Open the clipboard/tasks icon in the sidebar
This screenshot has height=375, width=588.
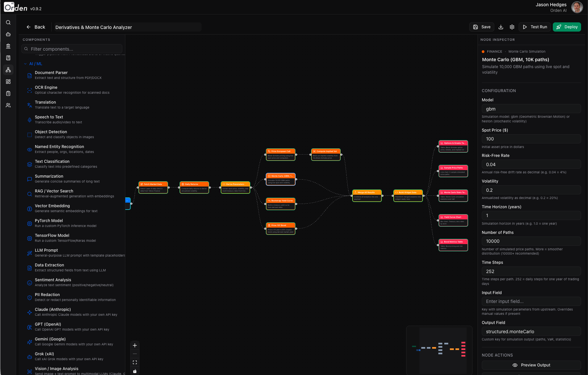click(x=8, y=93)
